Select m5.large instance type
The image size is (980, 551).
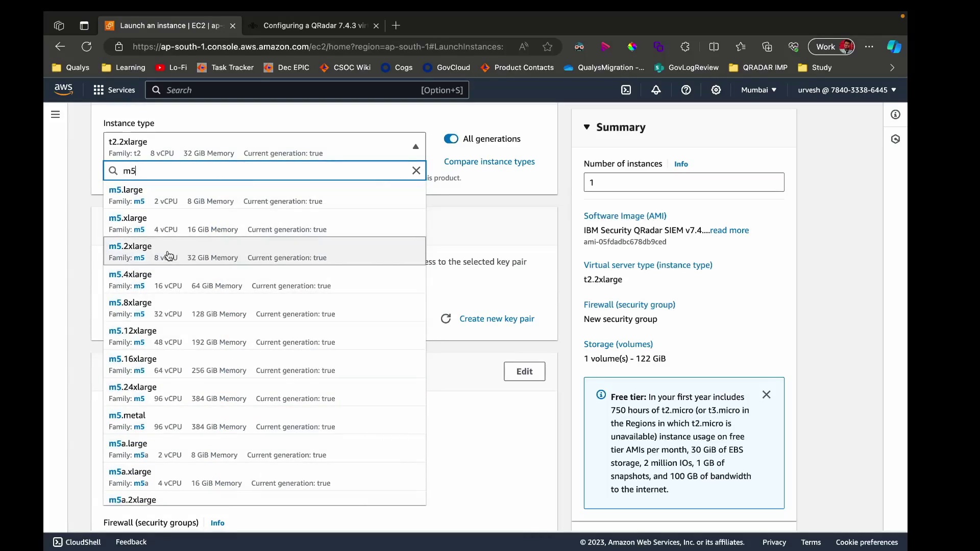click(264, 195)
